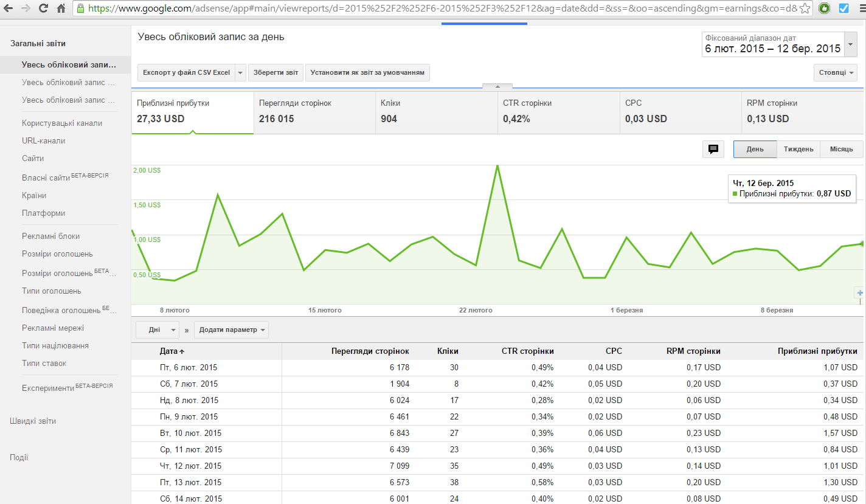Image resolution: width=866 pixels, height=504 pixels.
Task: Reload the page with the refresh icon
Action: coord(43,9)
